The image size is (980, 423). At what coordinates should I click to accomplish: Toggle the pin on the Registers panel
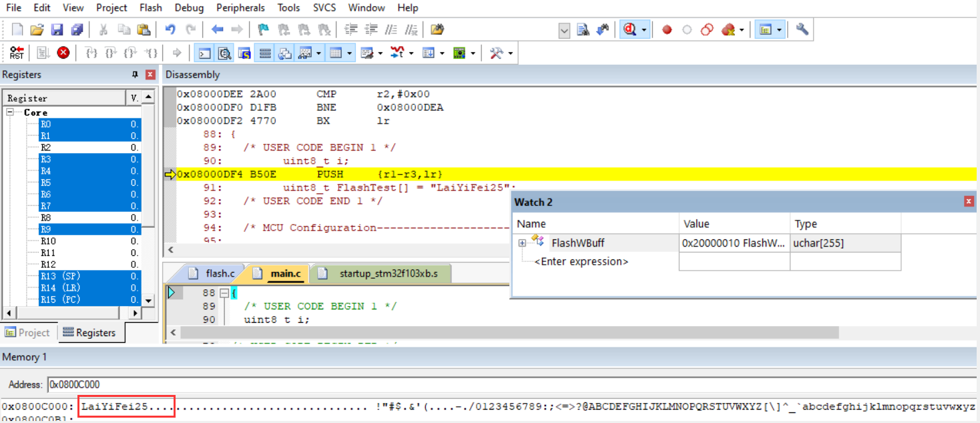(134, 75)
